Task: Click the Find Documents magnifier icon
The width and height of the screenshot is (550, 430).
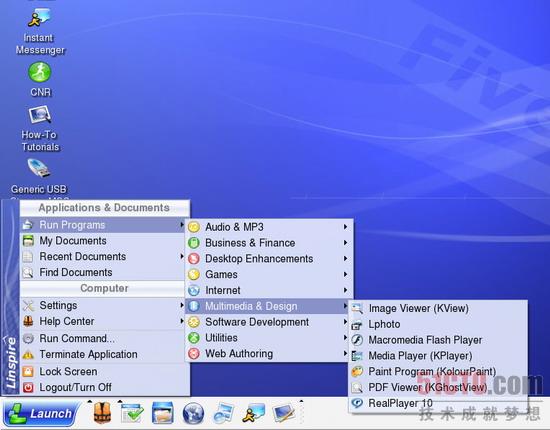Action: (x=28, y=273)
